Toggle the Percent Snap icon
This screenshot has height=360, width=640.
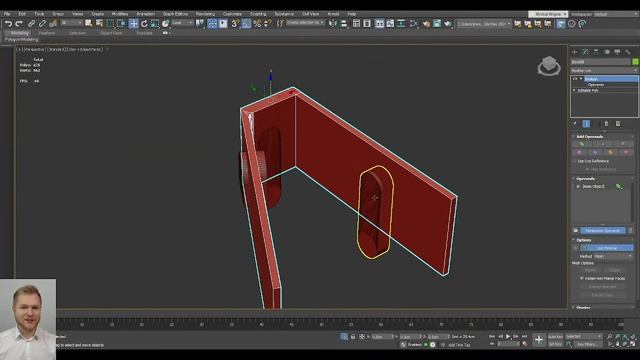click(x=257, y=24)
